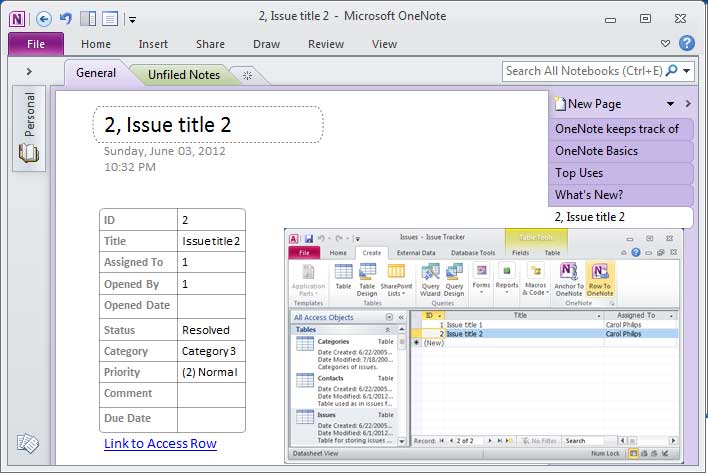Viewport: 708px width, 473px height.
Task: Click the Personal notebook book icon
Action: pyautogui.click(x=29, y=153)
